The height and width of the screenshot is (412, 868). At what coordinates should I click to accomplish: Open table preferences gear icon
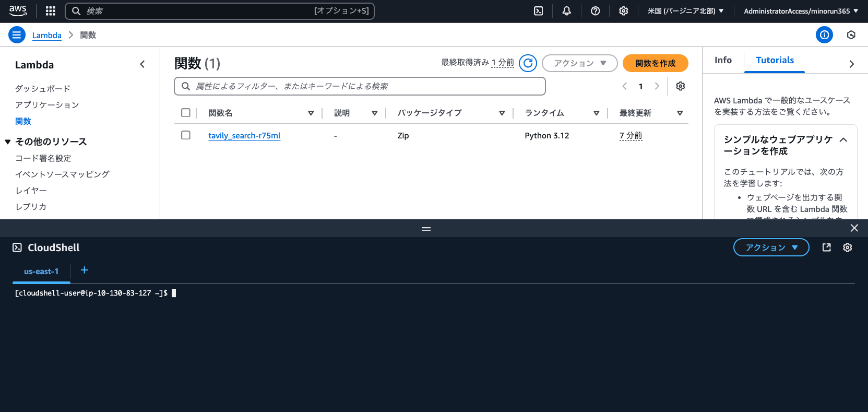point(680,86)
